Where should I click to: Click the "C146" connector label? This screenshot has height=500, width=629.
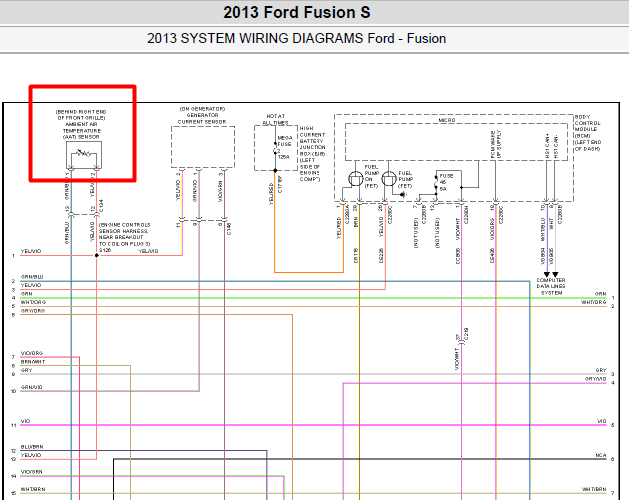(x=229, y=229)
